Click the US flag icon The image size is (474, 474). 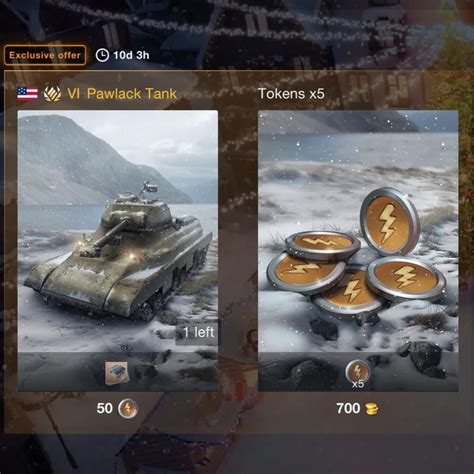tap(27, 94)
